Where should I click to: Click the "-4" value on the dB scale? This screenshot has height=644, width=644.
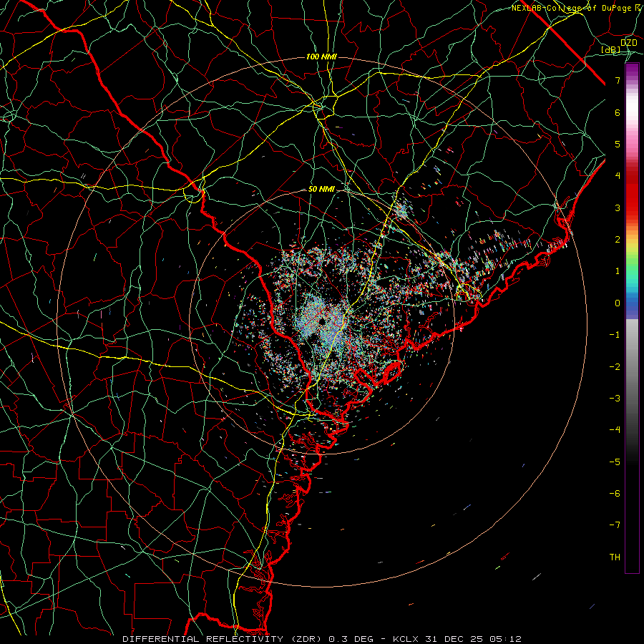615,430
